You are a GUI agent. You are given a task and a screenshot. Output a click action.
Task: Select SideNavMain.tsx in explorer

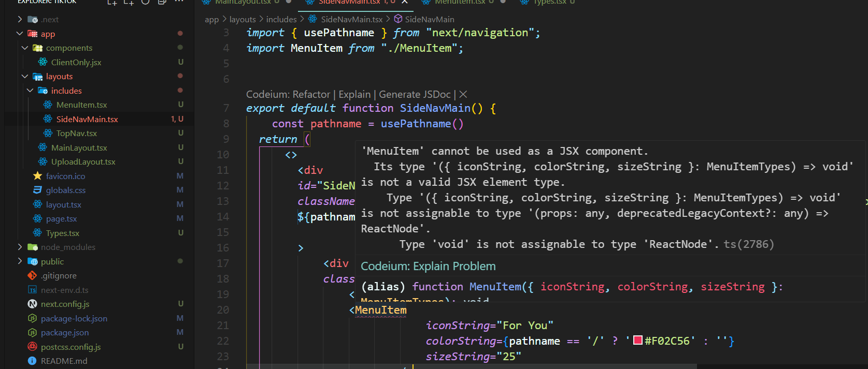tap(87, 119)
